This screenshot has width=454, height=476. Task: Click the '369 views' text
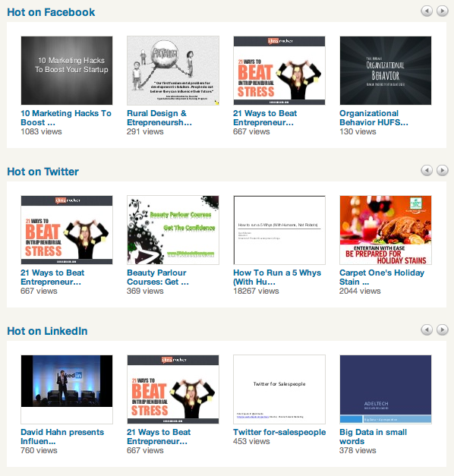click(145, 291)
